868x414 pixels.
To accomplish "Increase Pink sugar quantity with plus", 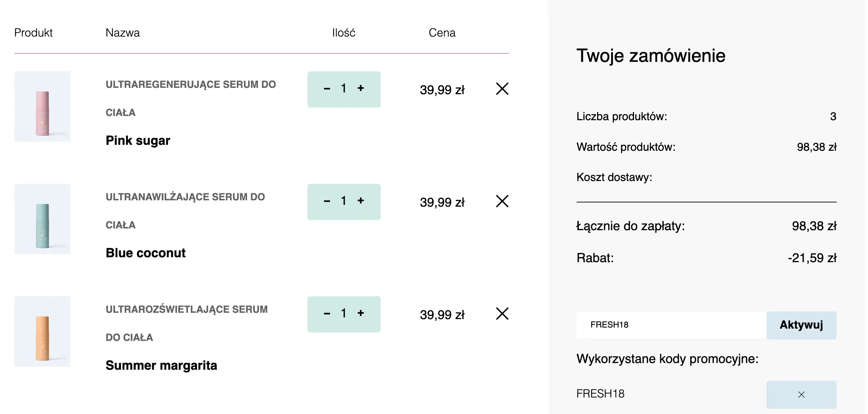I will pyautogui.click(x=361, y=88).
